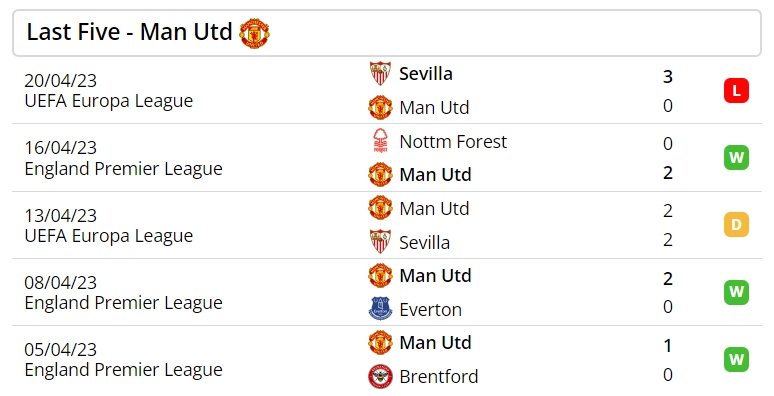Click the Brentford club crest

tap(380, 376)
